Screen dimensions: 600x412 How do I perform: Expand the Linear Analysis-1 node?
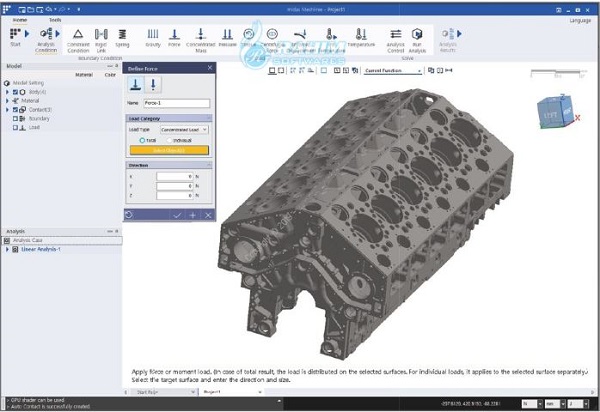(x=7, y=249)
